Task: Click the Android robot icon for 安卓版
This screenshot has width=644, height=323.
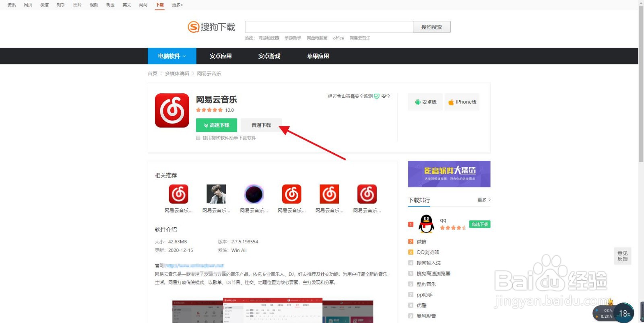Action: click(x=418, y=102)
